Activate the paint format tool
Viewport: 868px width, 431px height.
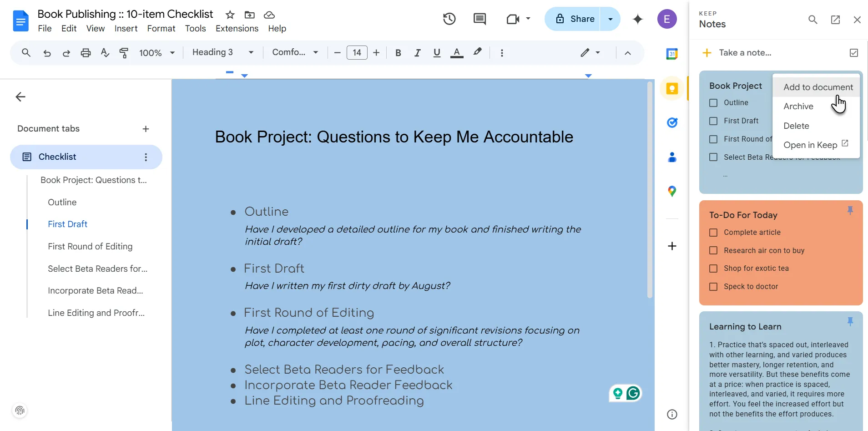[124, 52]
